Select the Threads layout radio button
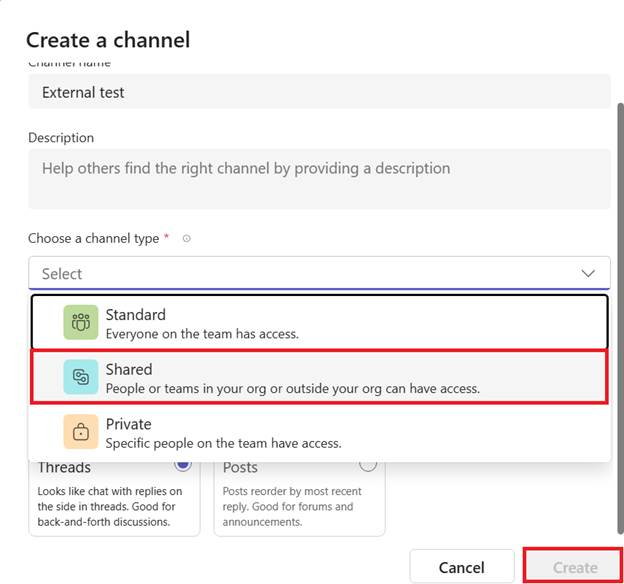The width and height of the screenshot is (624, 584). [x=183, y=464]
